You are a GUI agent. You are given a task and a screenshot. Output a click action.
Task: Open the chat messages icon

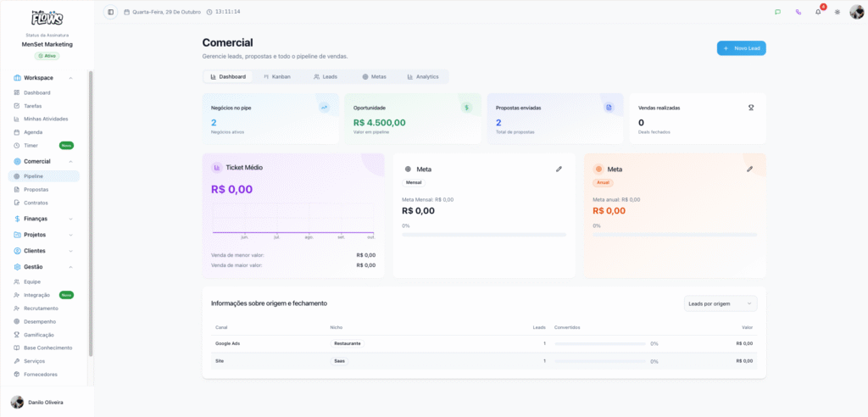tap(778, 12)
